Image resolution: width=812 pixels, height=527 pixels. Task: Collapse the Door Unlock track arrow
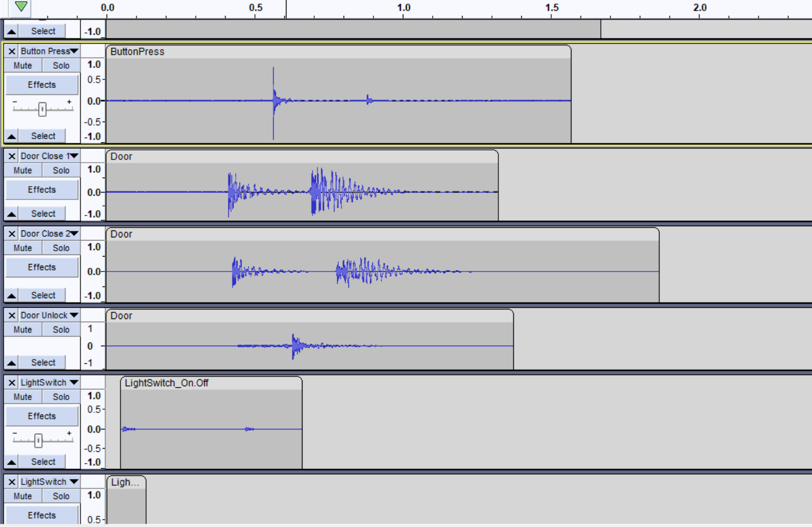11,362
